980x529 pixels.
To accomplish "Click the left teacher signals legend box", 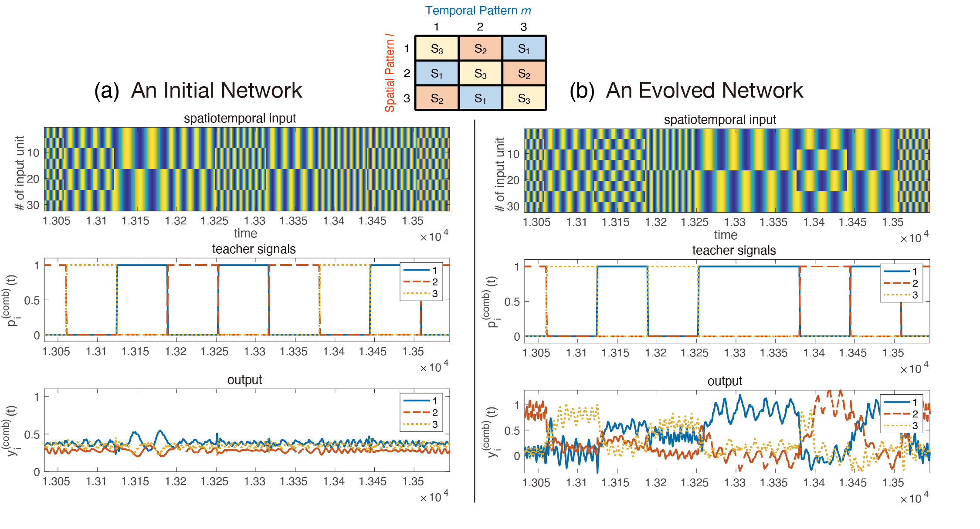I will 421,281.
